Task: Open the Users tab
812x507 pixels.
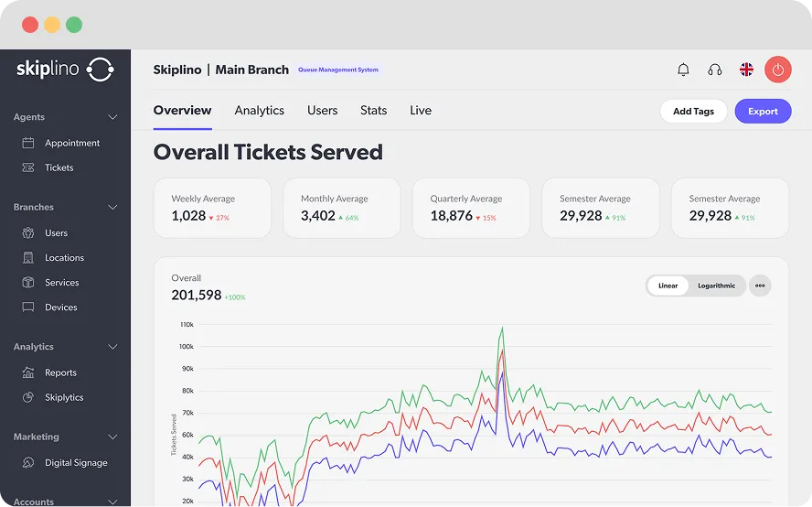Action: coord(322,111)
